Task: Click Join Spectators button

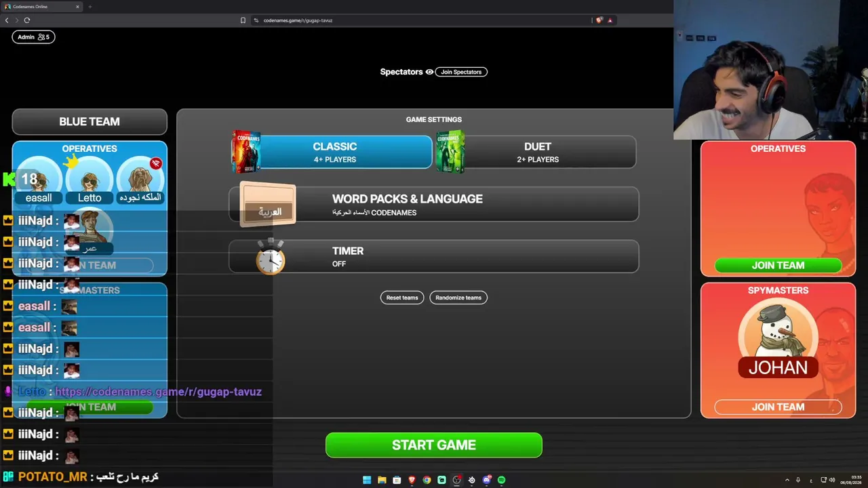Action: coord(461,72)
